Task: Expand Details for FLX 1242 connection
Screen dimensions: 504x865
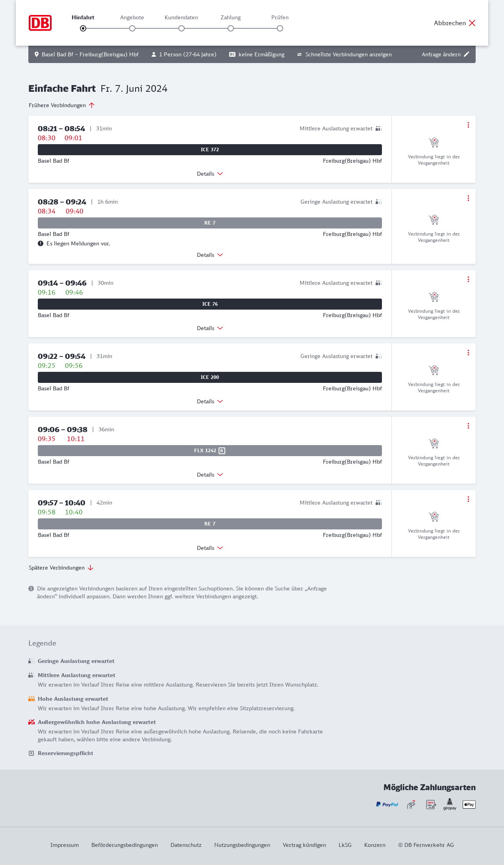Action: pyautogui.click(x=210, y=475)
